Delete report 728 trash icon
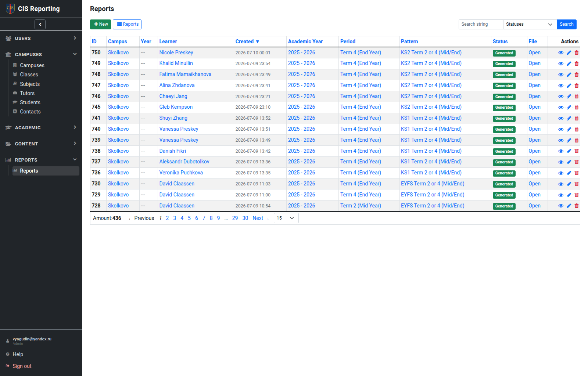The width and height of the screenshot is (588, 376). coord(577,206)
